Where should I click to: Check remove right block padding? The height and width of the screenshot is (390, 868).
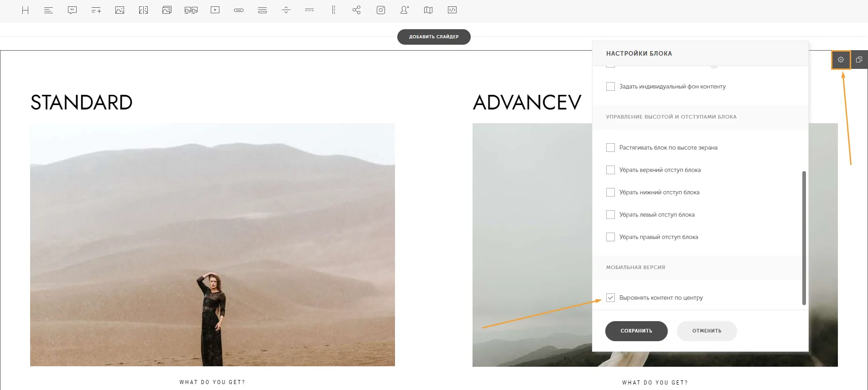(610, 237)
